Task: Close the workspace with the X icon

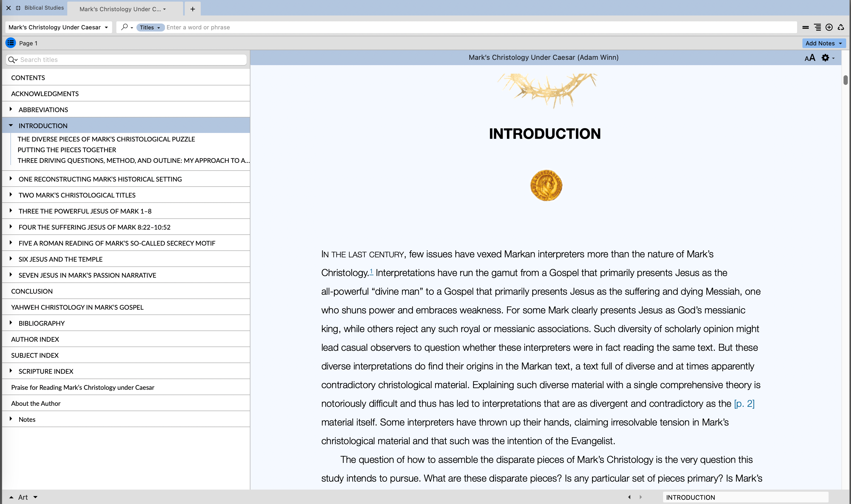Action: coord(9,8)
